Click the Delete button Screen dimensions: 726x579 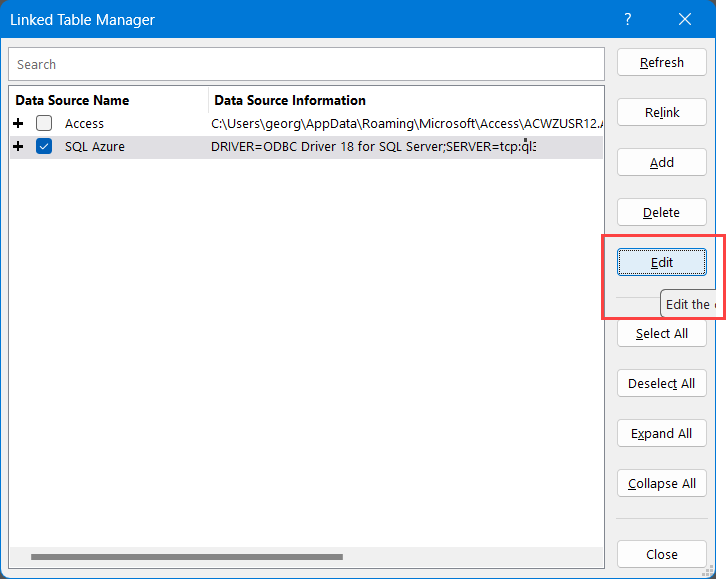pos(662,212)
